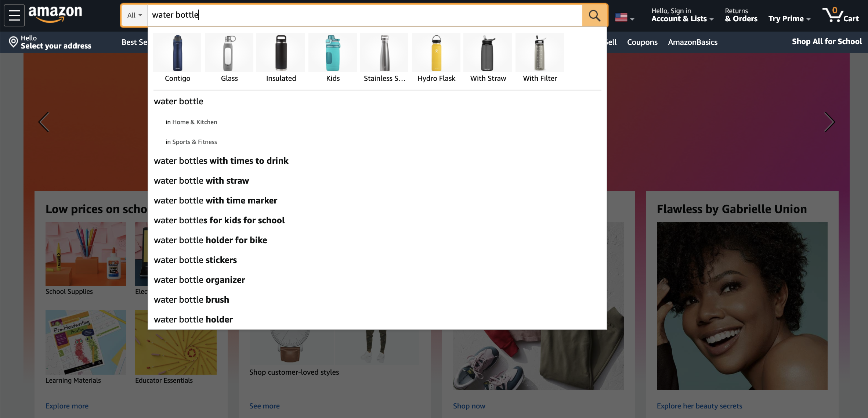Screen dimensions: 868x418
Task: Click Shop All for School
Action: pyautogui.click(x=827, y=42)
